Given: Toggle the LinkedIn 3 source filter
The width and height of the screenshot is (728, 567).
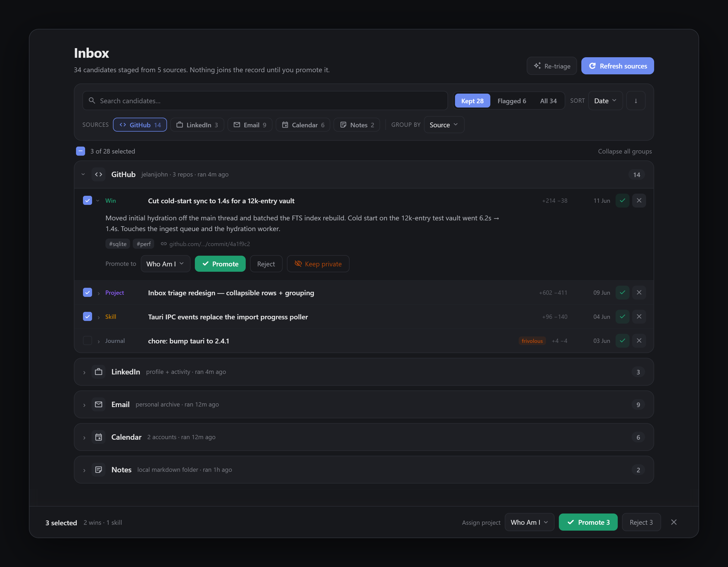Looking at the screenshot, I should coord(197,125).
